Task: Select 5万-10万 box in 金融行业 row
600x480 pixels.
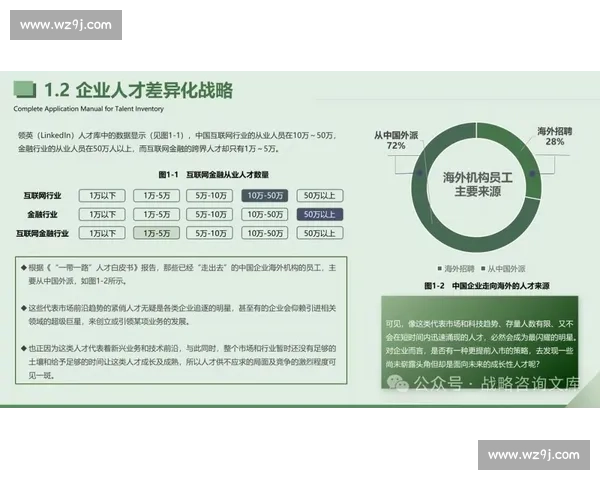Action: (x=210, y=214)
